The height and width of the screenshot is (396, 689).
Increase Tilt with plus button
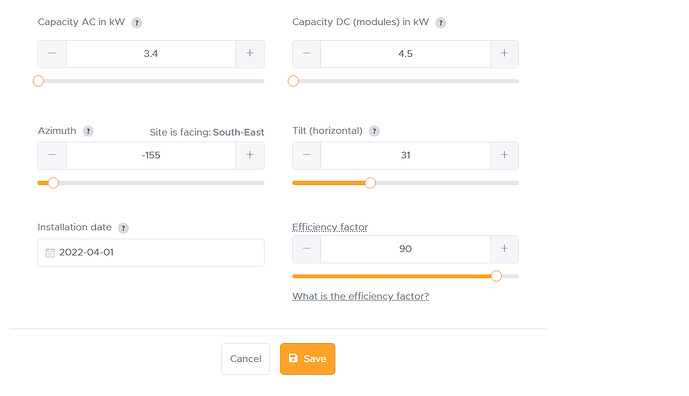coord(504,155)
